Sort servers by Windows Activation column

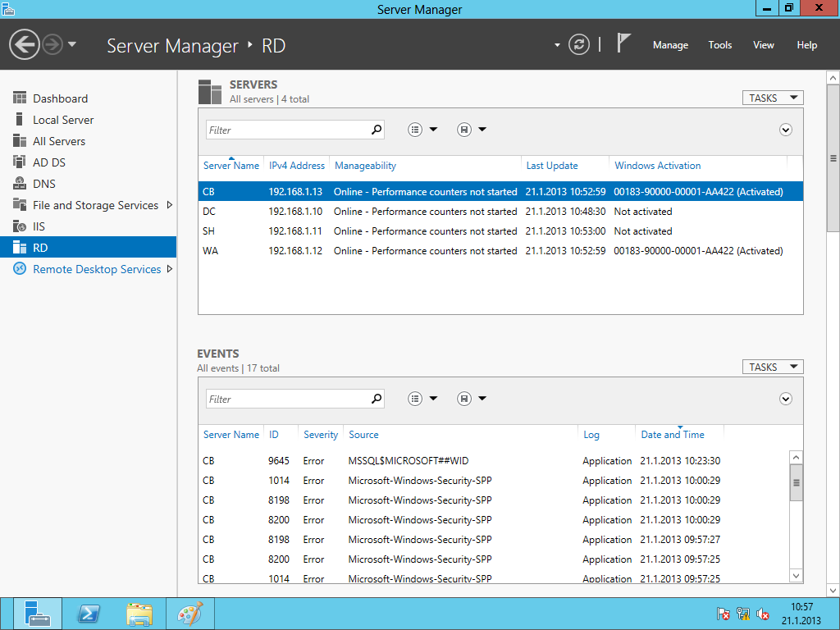(657, 166)
